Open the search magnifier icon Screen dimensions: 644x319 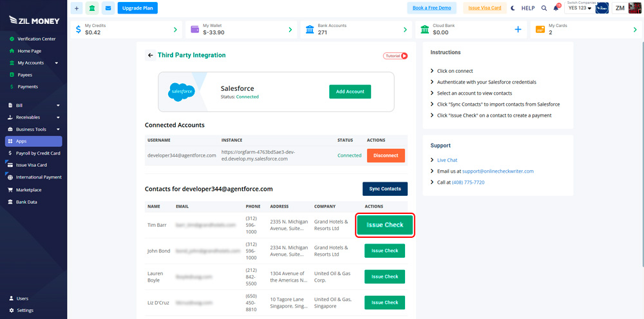544,8
